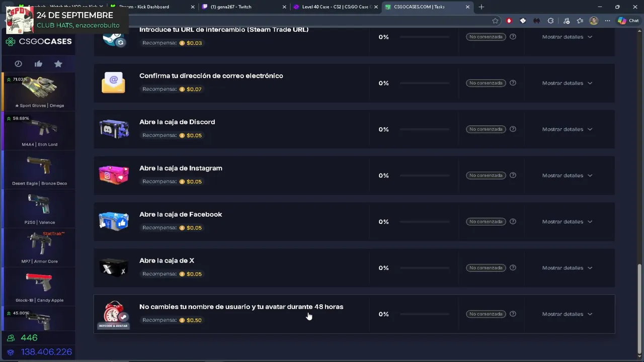The width and height of the screenshot is (644, 362).
Task: Click the alarm clock Refcode & Avatar icon
Action: pos(114,314)
